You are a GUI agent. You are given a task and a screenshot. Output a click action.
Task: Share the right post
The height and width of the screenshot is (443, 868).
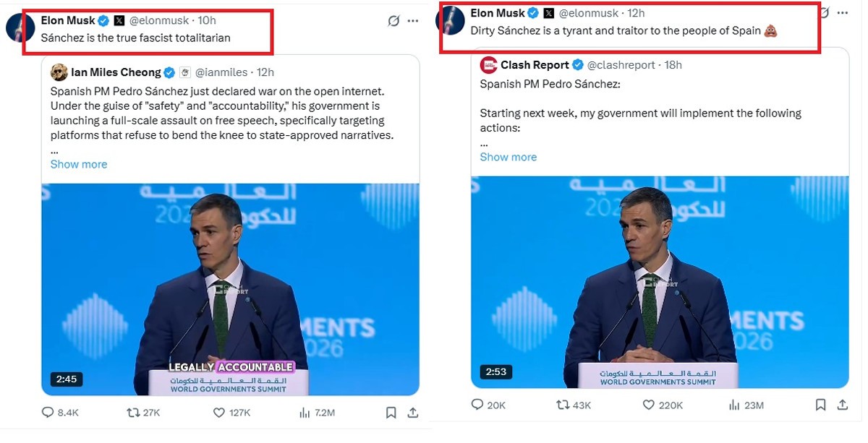[842, 405]
